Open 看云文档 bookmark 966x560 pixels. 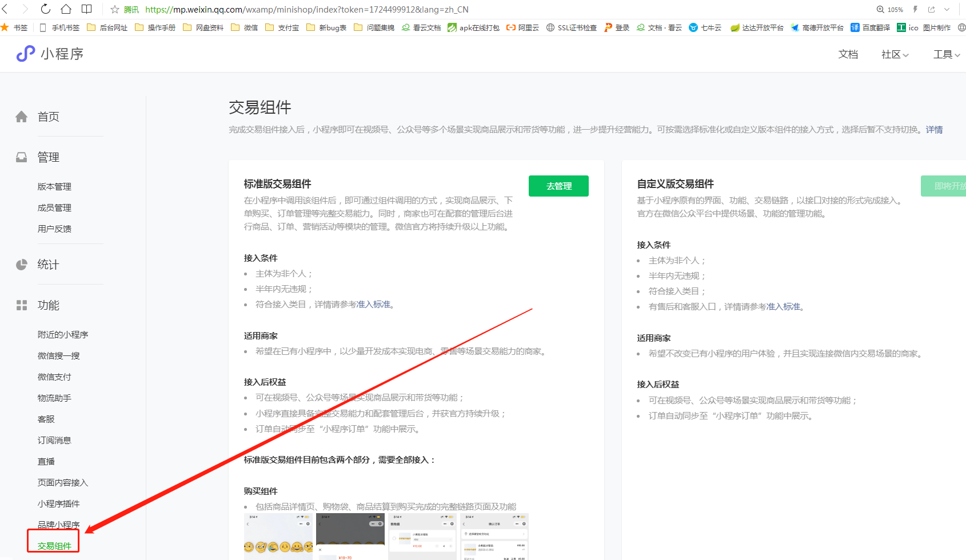[x=421, y=27]
